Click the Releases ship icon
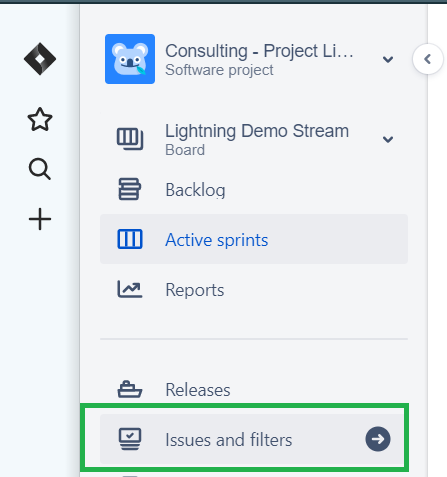 (x=130, y=389)
